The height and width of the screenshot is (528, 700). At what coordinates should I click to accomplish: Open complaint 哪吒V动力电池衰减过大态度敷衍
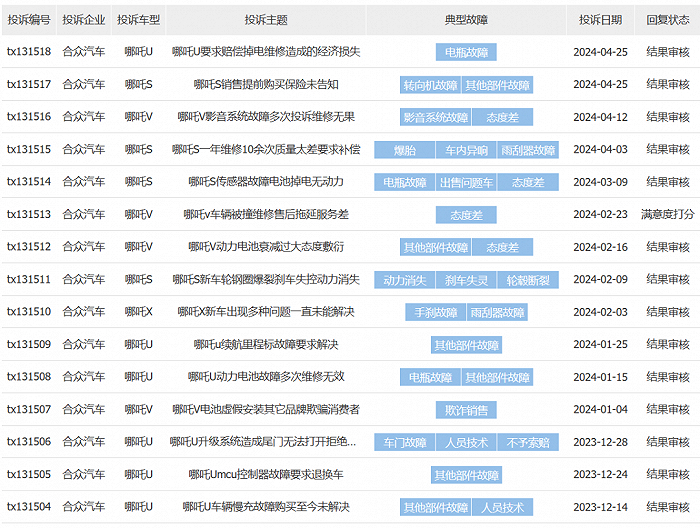point(266,247)
